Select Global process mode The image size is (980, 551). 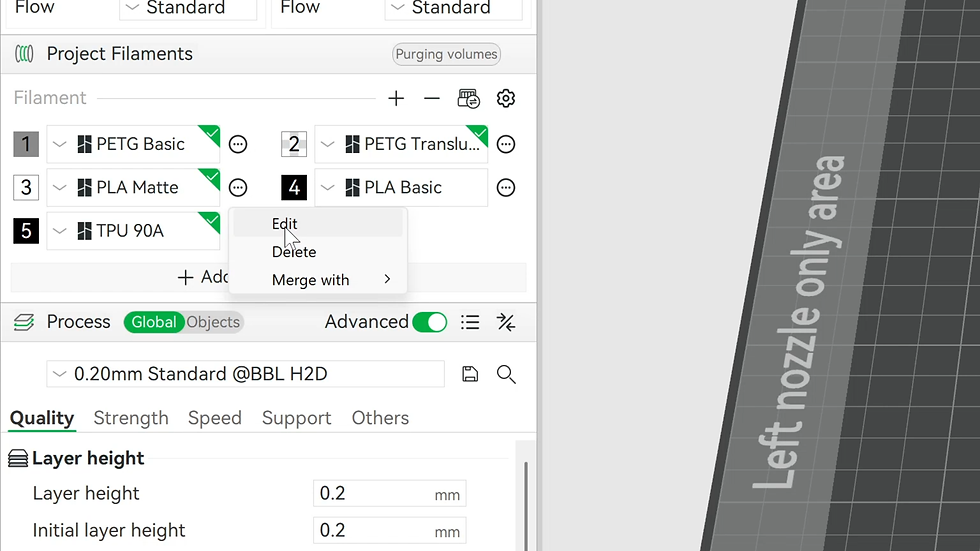[x=154, y=322]
